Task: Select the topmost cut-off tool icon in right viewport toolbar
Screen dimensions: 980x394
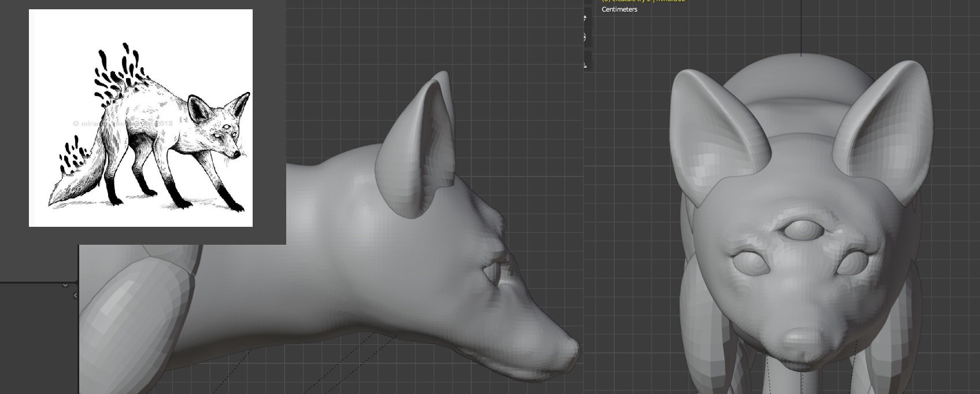Action: pos(585,17)
